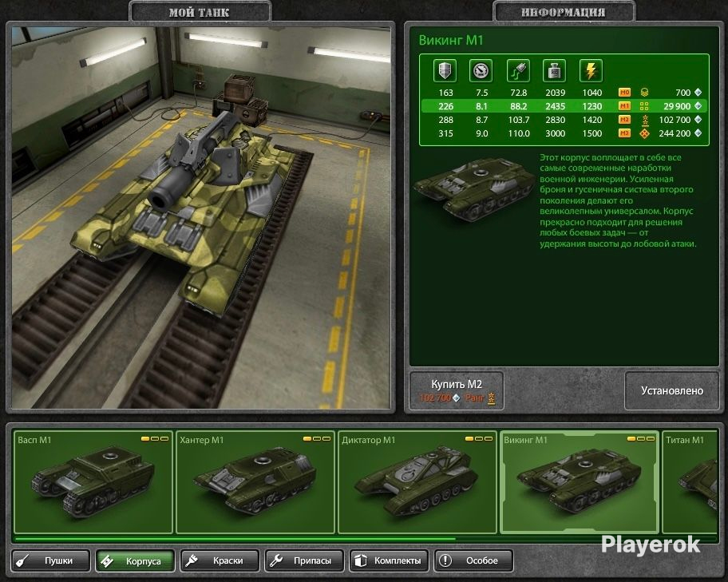
Task: Click the orange M0 modification badge
Action: pos(624,93)
